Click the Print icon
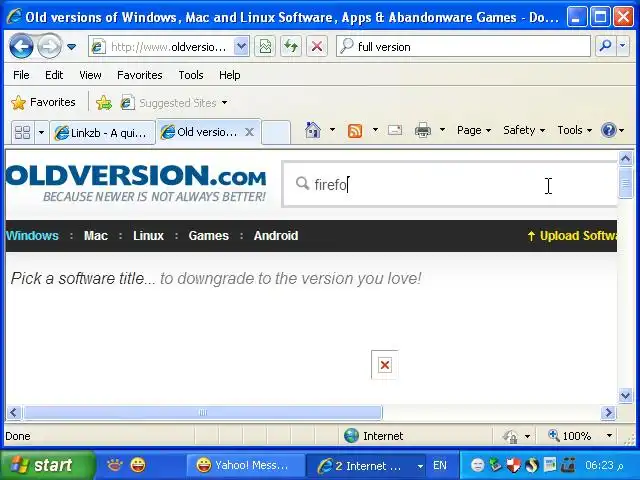640x480 pixels. pos(422,130)
